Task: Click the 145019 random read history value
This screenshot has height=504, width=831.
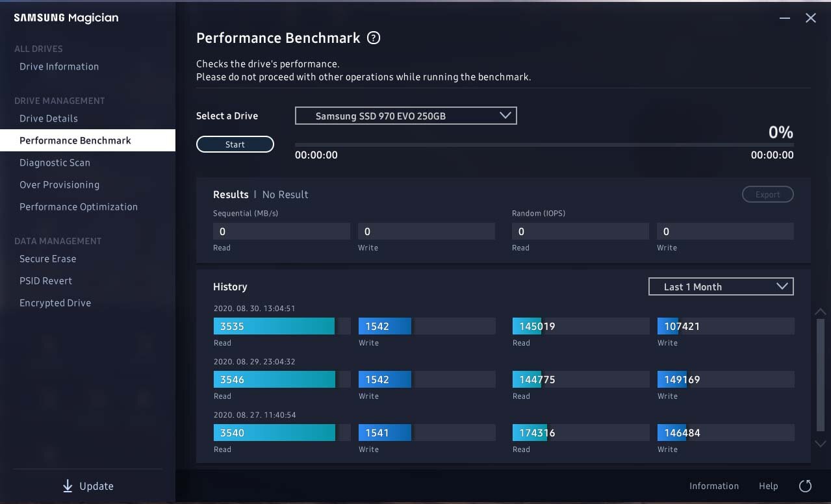Action: click(x=537, y=326)
